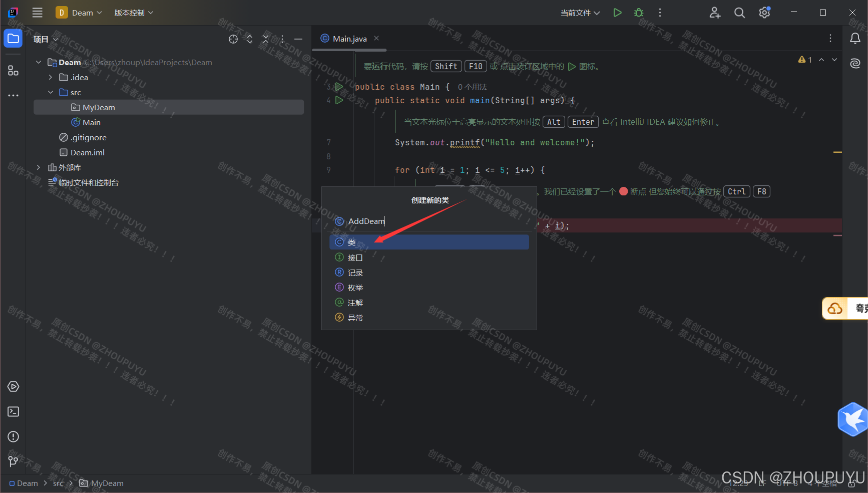This screenshot has width=868, height=493.
Task: Click the yellow warning stripe marker
Action: point(837,152)
